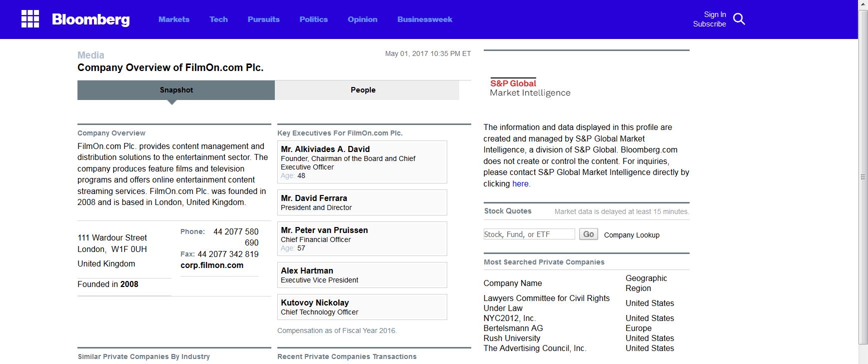Viewport: 868px width, 364px height.
Task: Click the scrollbar up arrow
Action: point(863,4)
